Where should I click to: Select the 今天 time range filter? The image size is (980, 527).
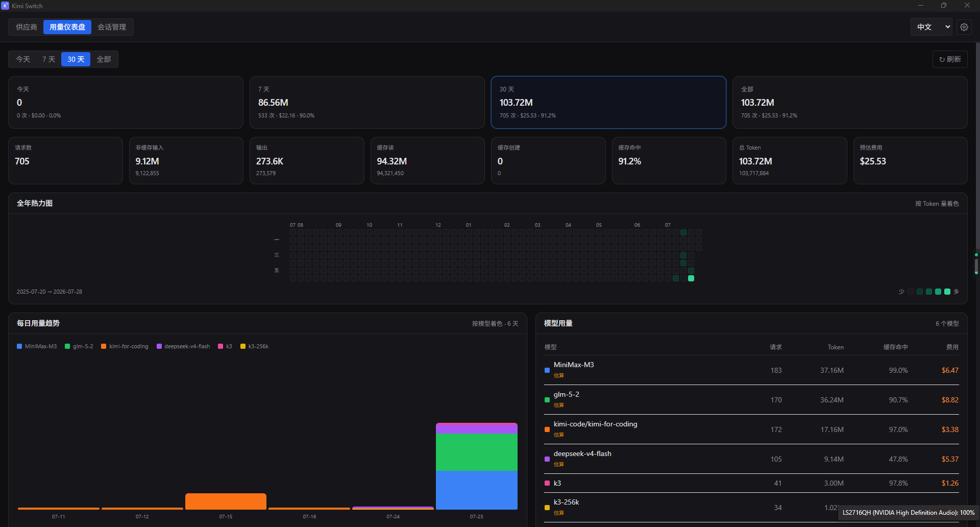tap(23, 59)
